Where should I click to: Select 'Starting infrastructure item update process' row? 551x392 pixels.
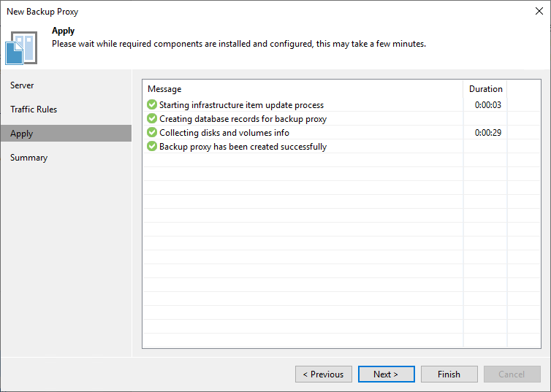[x=241, y=105]
